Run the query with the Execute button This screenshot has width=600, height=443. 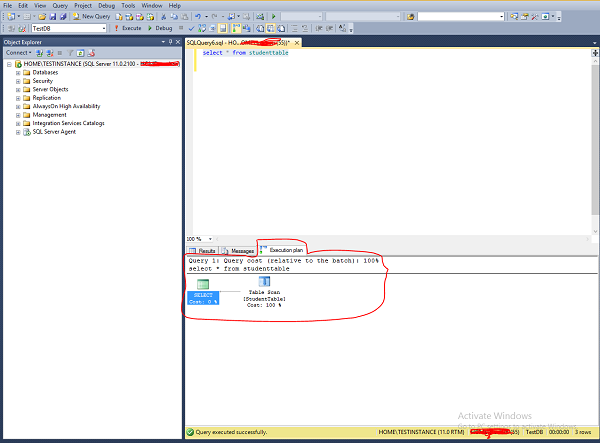(129, 28)
